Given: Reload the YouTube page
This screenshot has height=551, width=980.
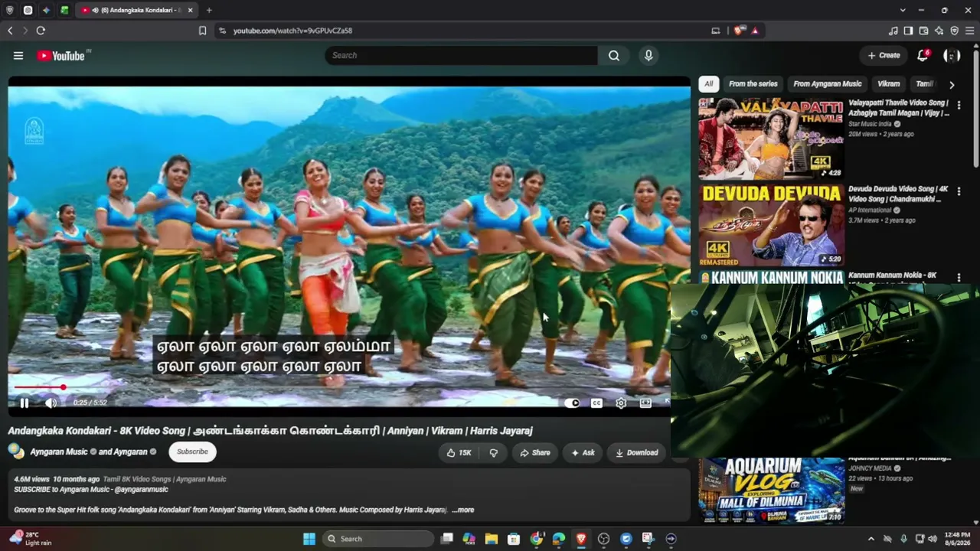Looking at the screenshot, I should coord(41,31).
